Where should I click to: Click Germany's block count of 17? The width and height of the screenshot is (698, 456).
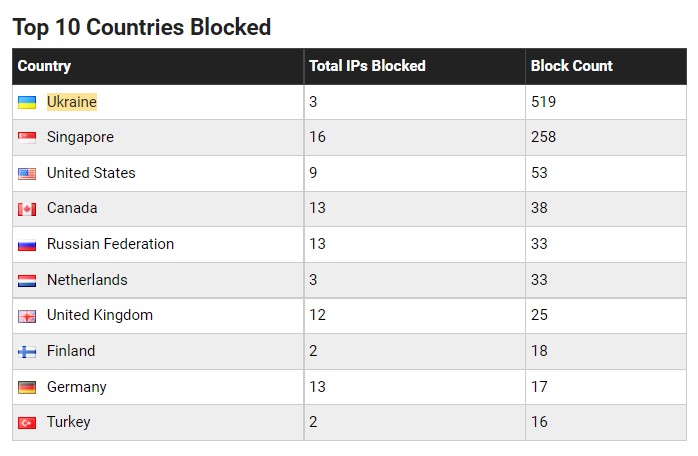pyautogui.click(x=539, y=387)
